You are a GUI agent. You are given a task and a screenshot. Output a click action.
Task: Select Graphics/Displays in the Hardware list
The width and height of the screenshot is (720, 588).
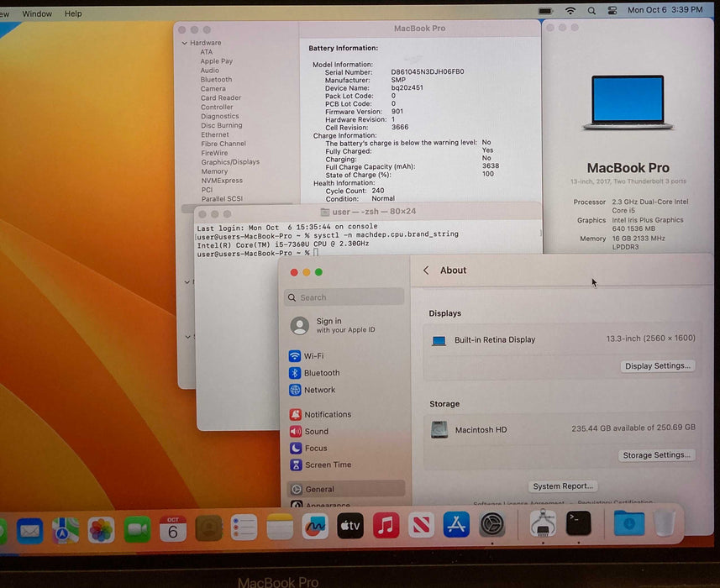(x=230, y=162)
